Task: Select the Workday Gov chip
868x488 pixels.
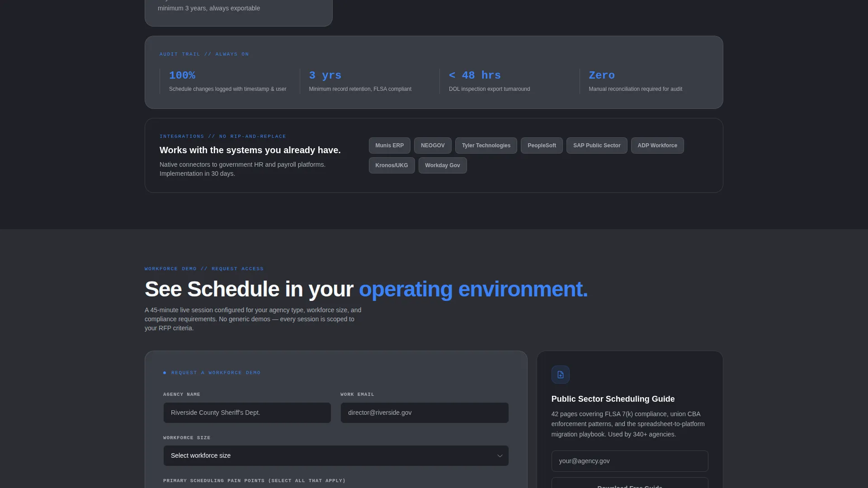Action: 443,165
